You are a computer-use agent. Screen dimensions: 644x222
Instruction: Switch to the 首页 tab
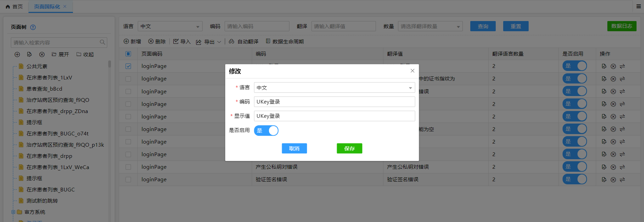(x=14, y=6)
